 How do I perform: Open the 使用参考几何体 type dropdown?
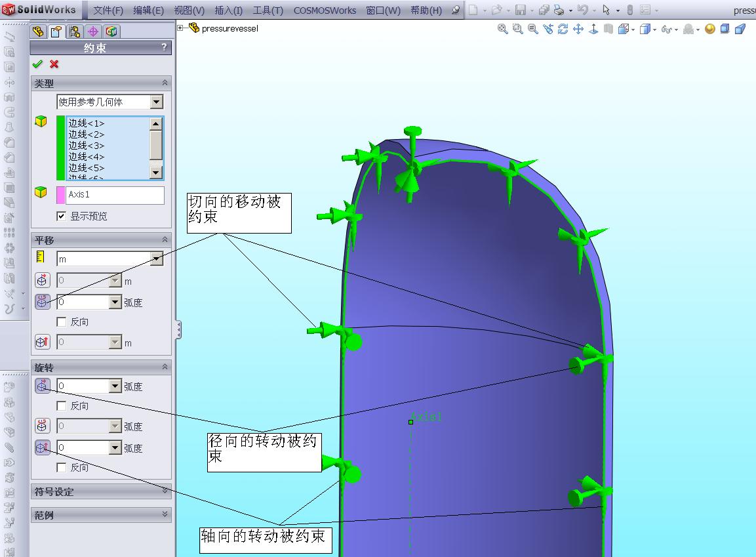[x=156, y=102]
